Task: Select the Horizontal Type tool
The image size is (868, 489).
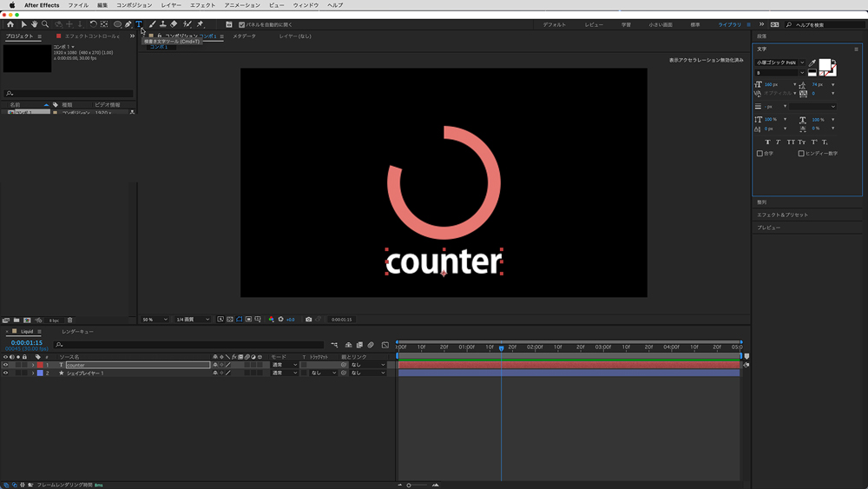Action: pos(138,24)
